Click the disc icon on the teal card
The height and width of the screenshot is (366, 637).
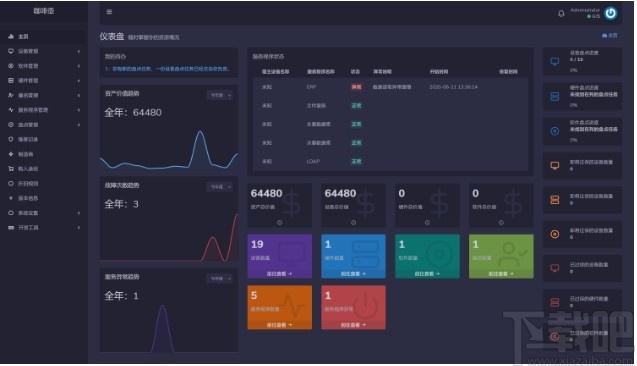click(439, 254)
